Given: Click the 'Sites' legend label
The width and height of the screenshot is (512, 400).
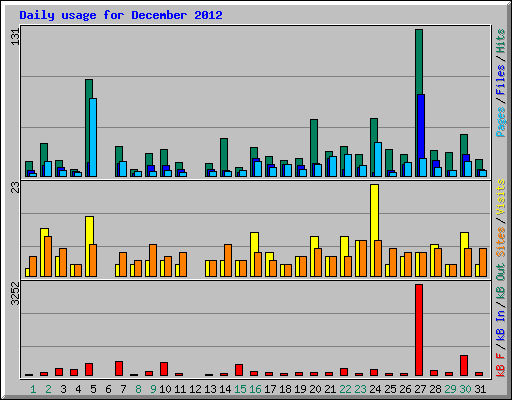Looking at the screenshot, I should pyautogui.click(x=501, y=242).
